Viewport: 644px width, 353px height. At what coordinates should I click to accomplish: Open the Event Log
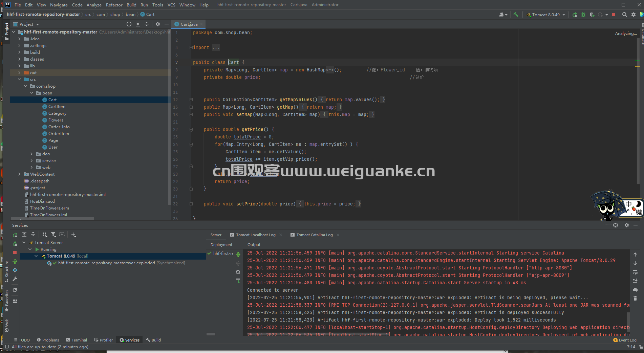coord(625,340)
